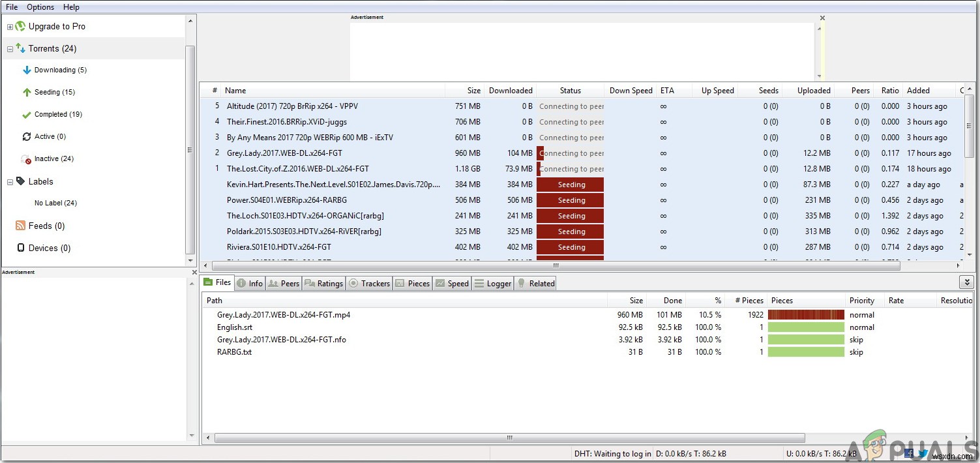Expand the Upgrade to Pro section
Image resolution: width=980 pixels, height=463 pixels.
9,26
